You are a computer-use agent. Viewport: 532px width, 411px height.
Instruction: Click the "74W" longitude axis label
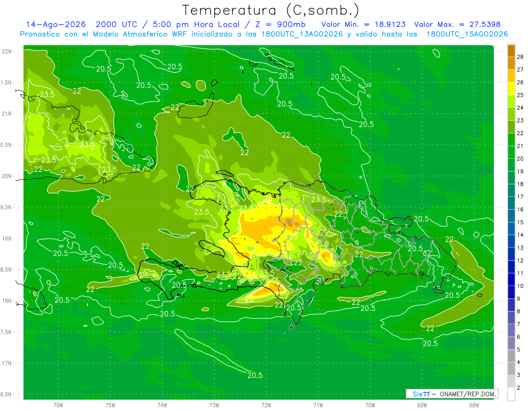(162, 405)
